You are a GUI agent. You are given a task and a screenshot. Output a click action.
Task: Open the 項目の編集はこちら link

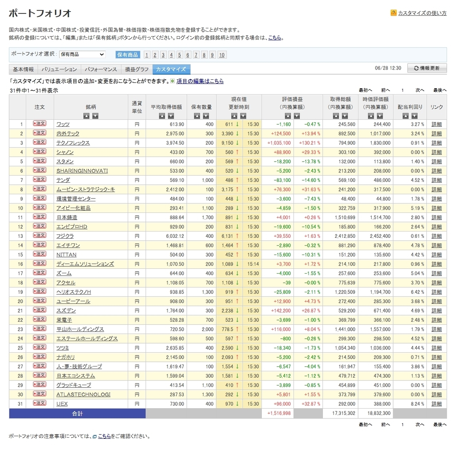pos(200,81)
